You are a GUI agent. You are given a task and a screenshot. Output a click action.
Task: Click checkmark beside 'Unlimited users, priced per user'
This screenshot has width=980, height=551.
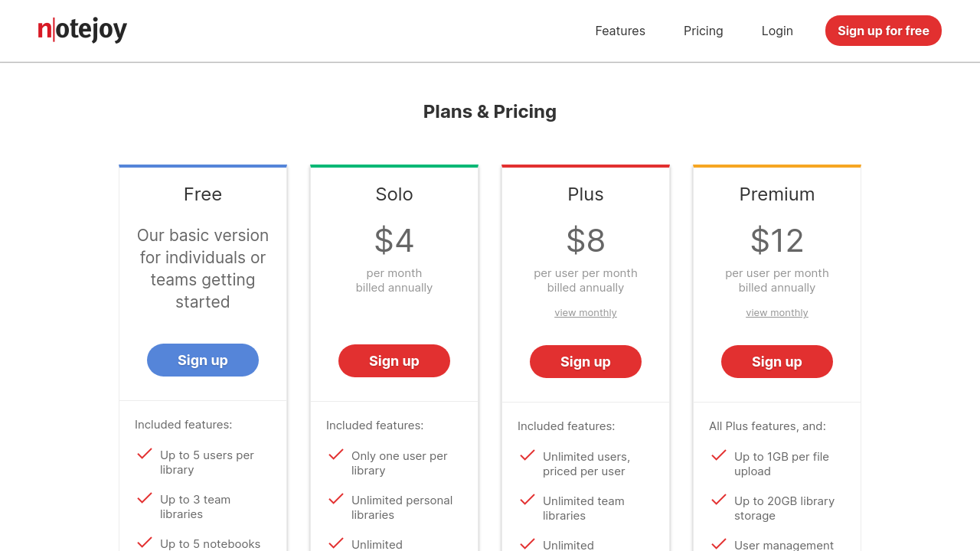[528, 455]
